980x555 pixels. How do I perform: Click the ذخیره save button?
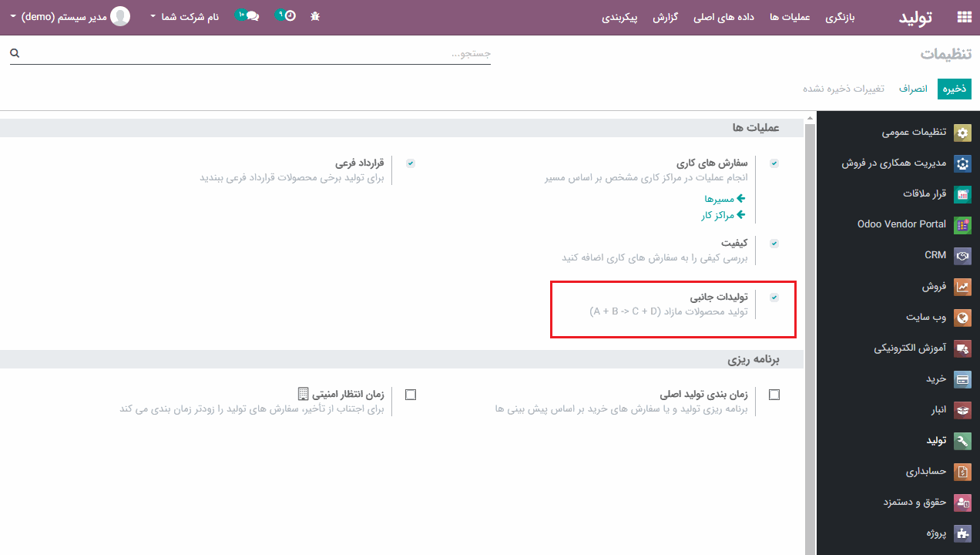pyautogui.click(x=955, y=89)
